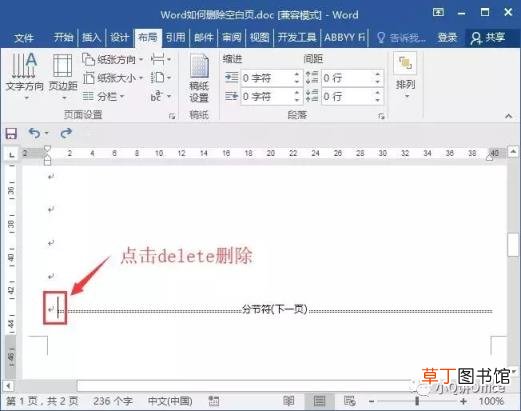The image size is (521, 411).
Task: Collapse the ribbon with the chevron arrow
Action: (x=508, y=116)
